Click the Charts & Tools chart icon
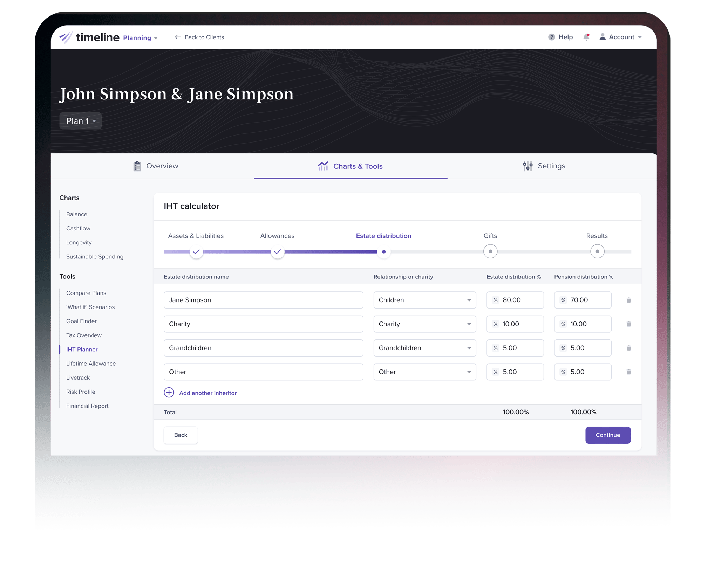701x588 pixels. [323, 166]
